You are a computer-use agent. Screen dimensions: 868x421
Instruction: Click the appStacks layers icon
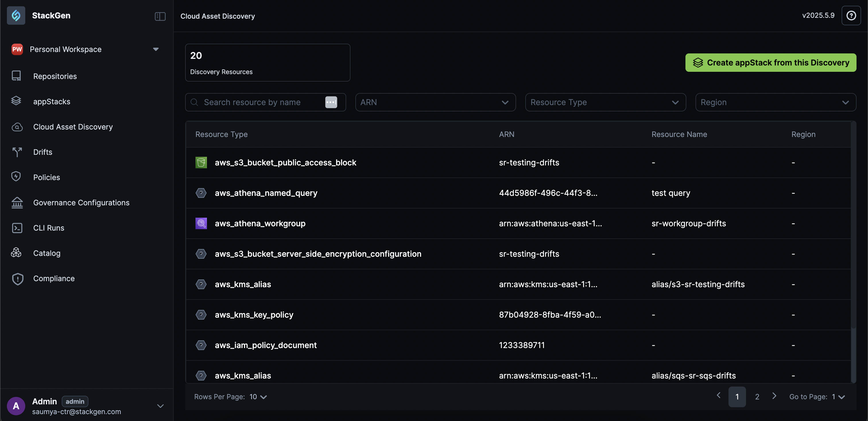point(17,101)
